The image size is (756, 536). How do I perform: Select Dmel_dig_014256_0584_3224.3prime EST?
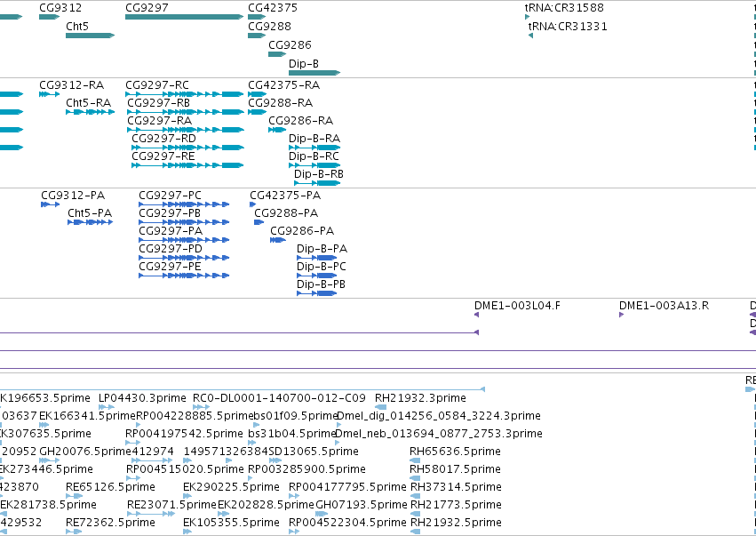[x=438, y=416]
